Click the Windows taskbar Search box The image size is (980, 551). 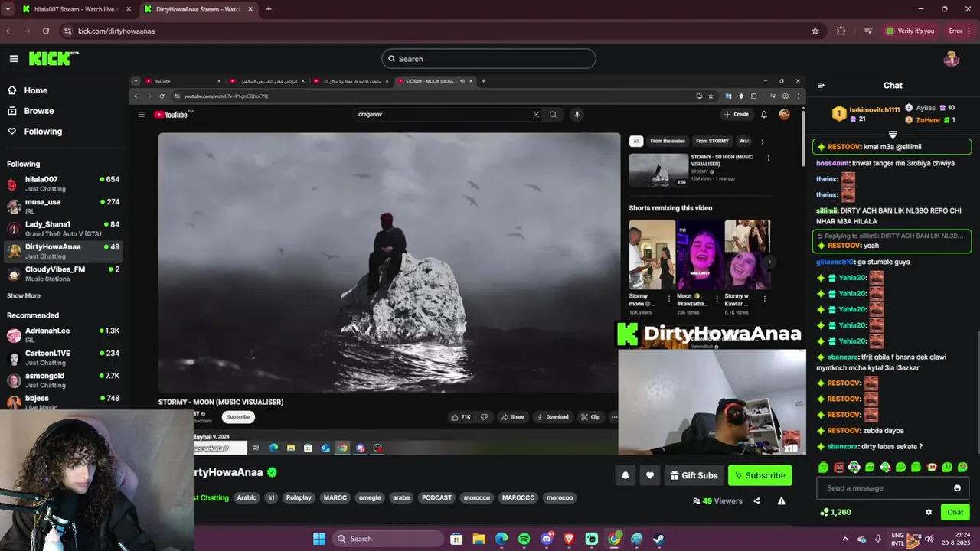pos(390,539)
